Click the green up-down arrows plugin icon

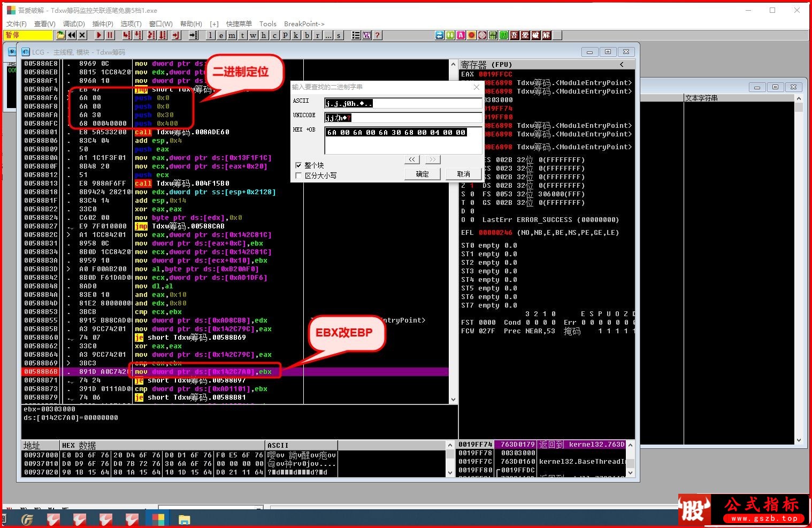click(450, 35)
